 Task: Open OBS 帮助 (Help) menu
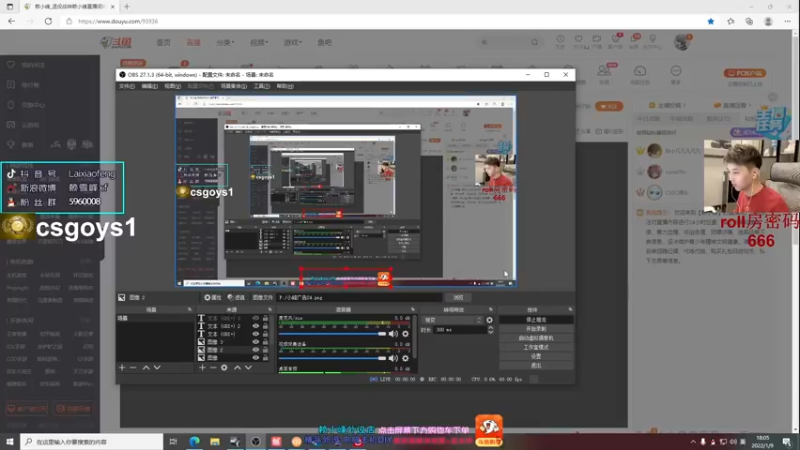tap(285, 86)
